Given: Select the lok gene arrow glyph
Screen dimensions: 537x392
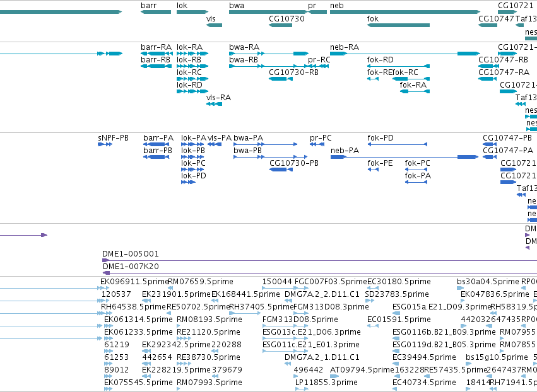Looking at the screenshot, I should coord(192,12).
